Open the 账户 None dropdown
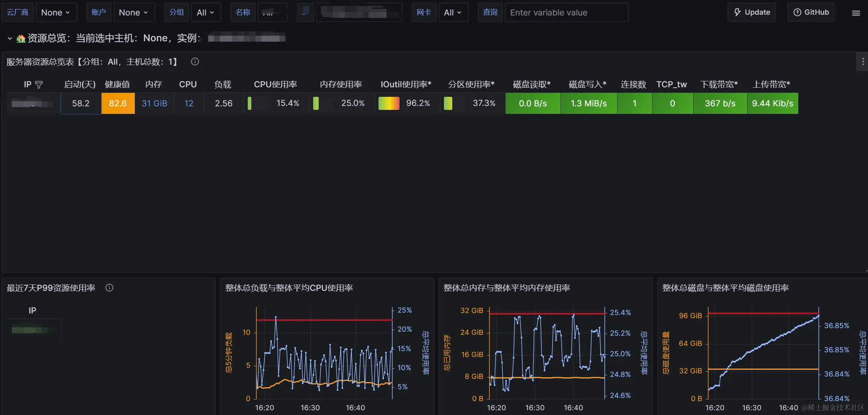Screen dimensions: 868x415 click(134, 12)
